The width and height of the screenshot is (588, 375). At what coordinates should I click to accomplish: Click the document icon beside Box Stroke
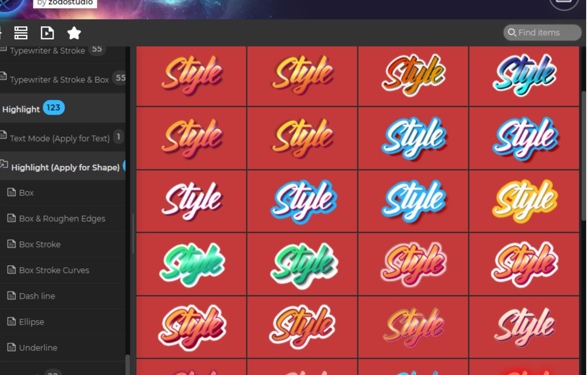click(12, 244)
